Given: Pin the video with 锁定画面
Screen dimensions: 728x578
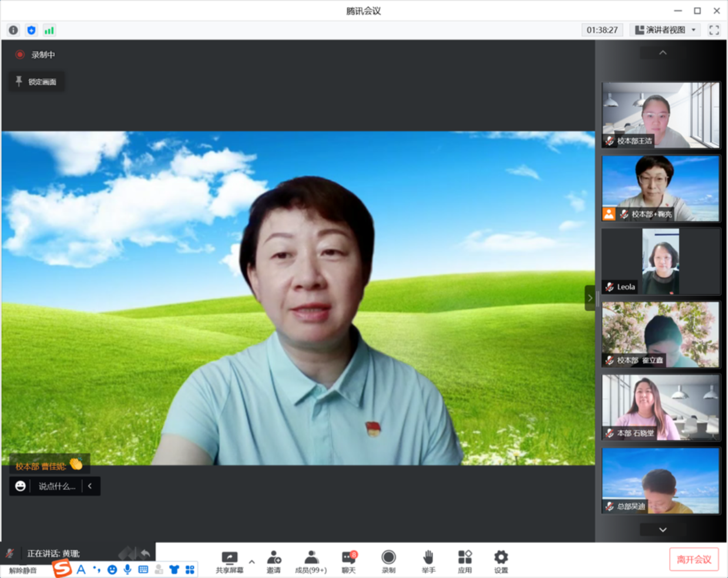Looking at the screenshot, I should 36,82.
